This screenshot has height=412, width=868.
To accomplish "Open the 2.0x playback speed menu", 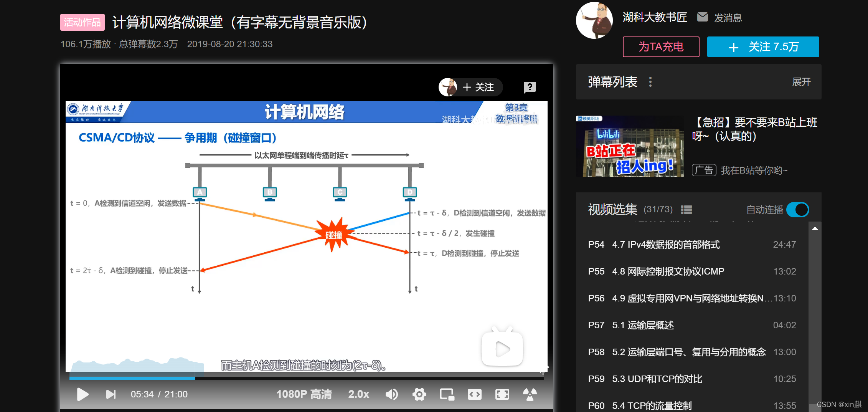I will pos(358,394).
